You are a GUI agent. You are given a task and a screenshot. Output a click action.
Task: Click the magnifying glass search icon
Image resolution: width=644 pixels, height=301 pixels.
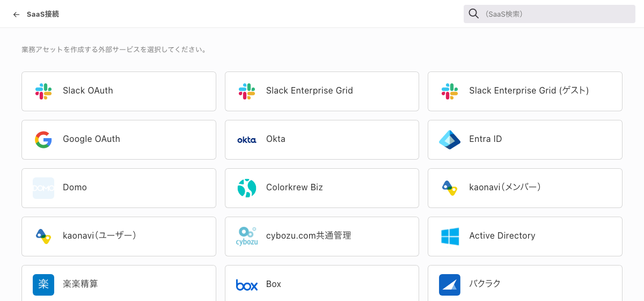[x=473, y=13]
